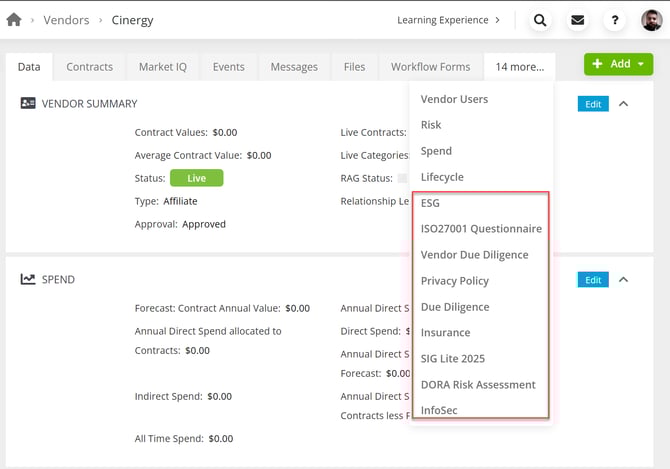
Task: Expand the Learning Experience menu
Action: (x=449, y=20)
